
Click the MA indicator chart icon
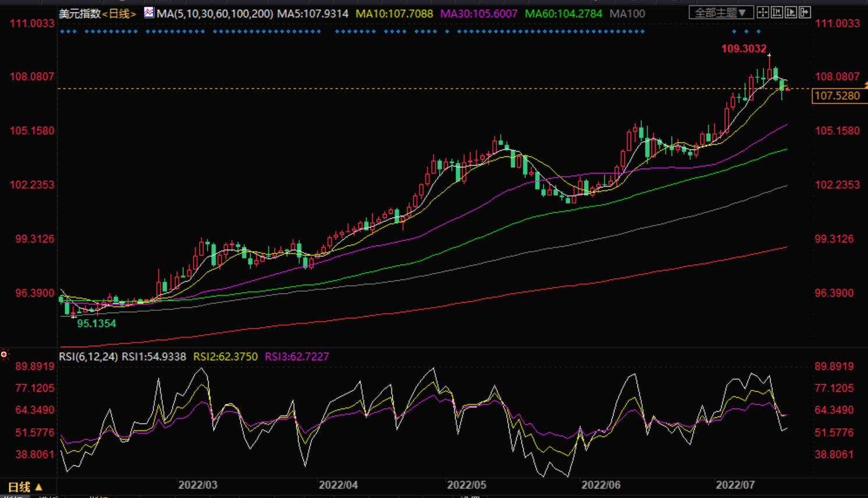click(149, 12)
